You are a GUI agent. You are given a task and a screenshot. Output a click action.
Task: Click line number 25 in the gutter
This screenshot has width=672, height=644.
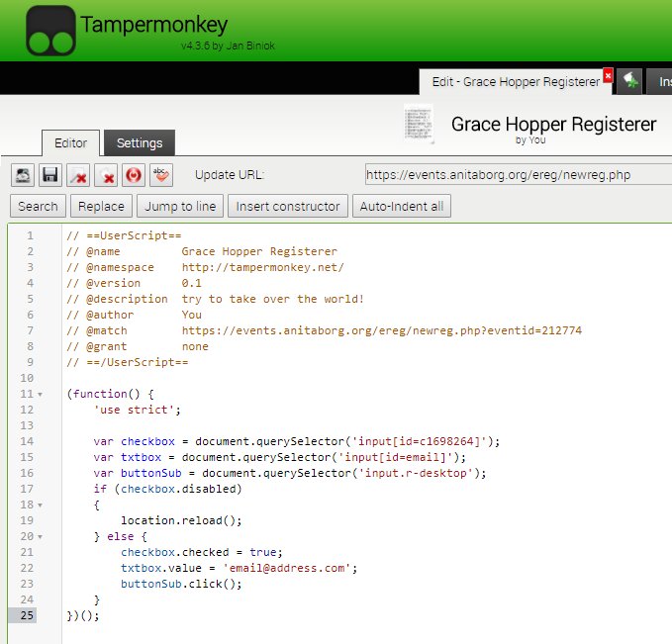(x=27, y=615)
